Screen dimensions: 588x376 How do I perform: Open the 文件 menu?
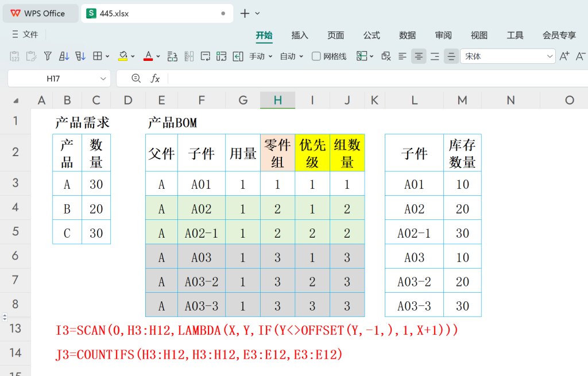click(x=25, y=34)
